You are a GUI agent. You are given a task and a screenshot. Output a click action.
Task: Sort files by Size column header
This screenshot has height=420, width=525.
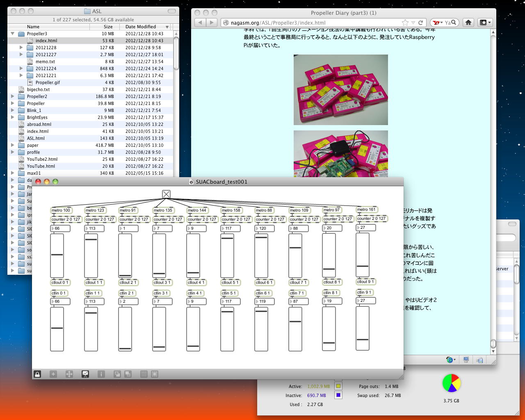[108, 27]
